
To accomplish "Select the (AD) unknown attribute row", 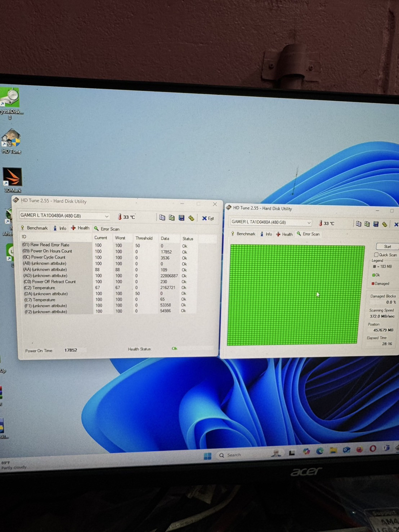I will [x=109, y=276].
